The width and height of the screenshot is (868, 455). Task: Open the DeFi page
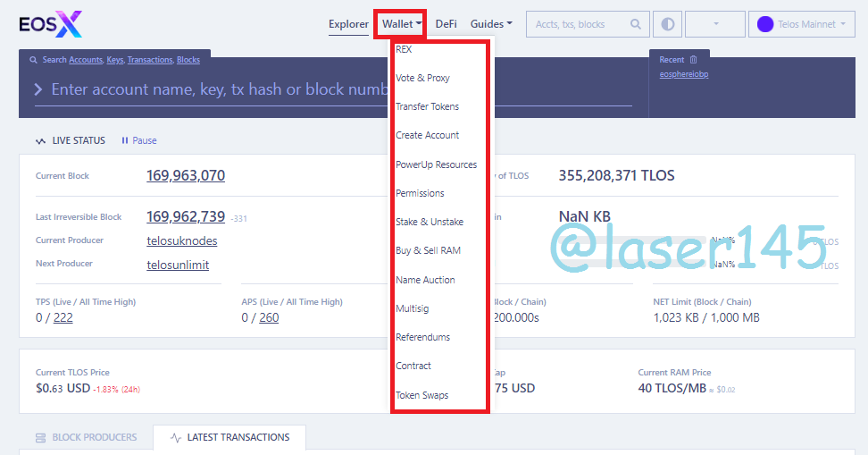pos(447,24)
